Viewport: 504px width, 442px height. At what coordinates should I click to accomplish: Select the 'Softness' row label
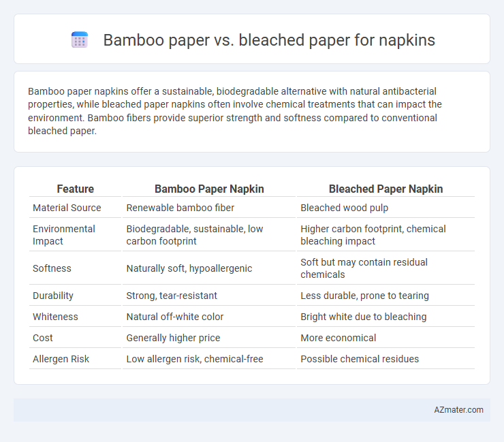click(52, 268)
